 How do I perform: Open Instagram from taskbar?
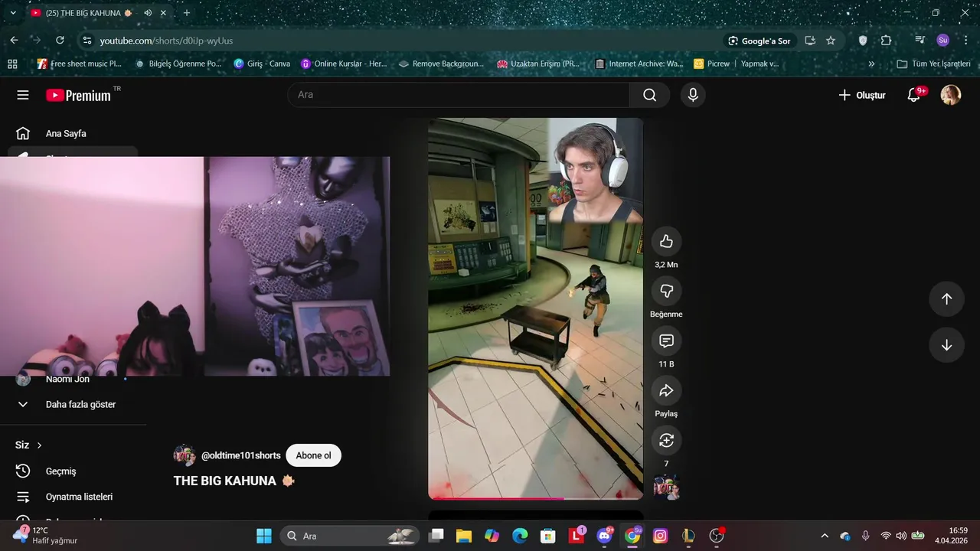(x=661, y=536)
